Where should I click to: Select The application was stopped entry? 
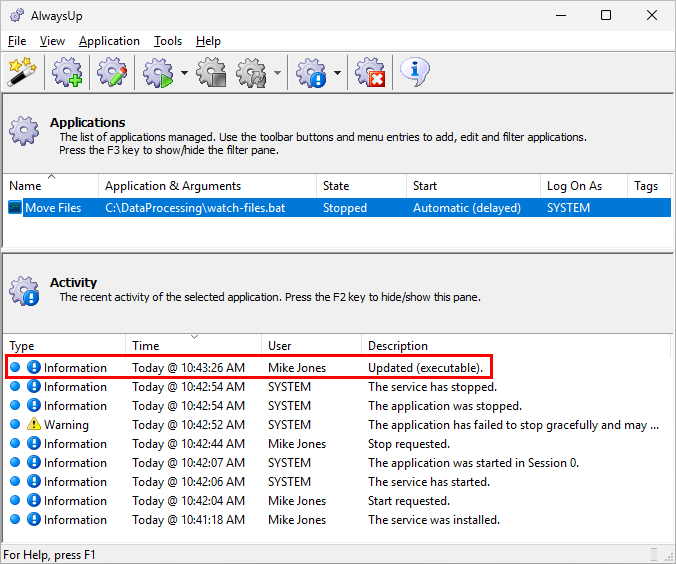[x=338, y=406]
